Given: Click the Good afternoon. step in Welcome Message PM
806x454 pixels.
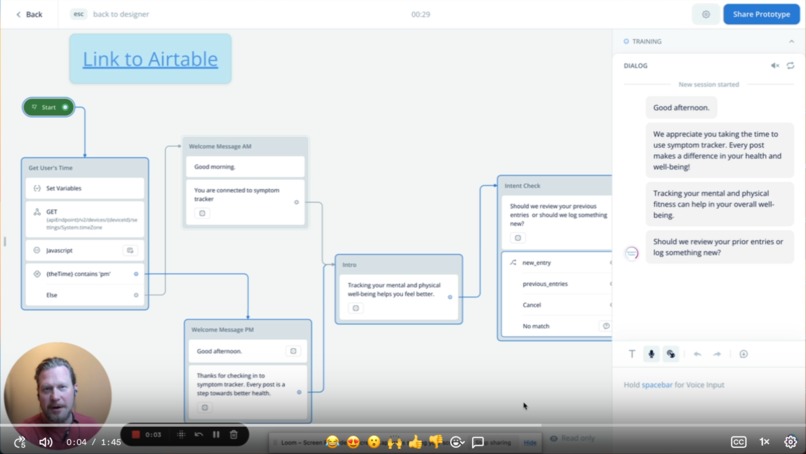Looking at the screenshot, I should click(x=248, y=351).
